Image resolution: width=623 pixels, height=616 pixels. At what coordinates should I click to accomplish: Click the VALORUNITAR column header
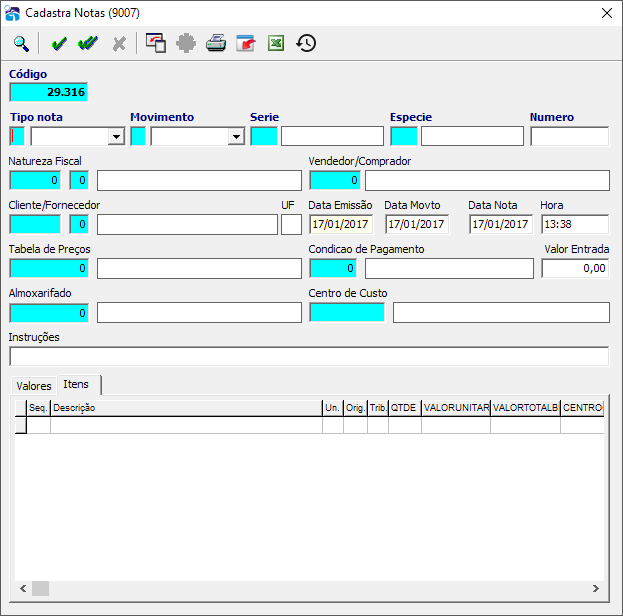tap(456, 408)
